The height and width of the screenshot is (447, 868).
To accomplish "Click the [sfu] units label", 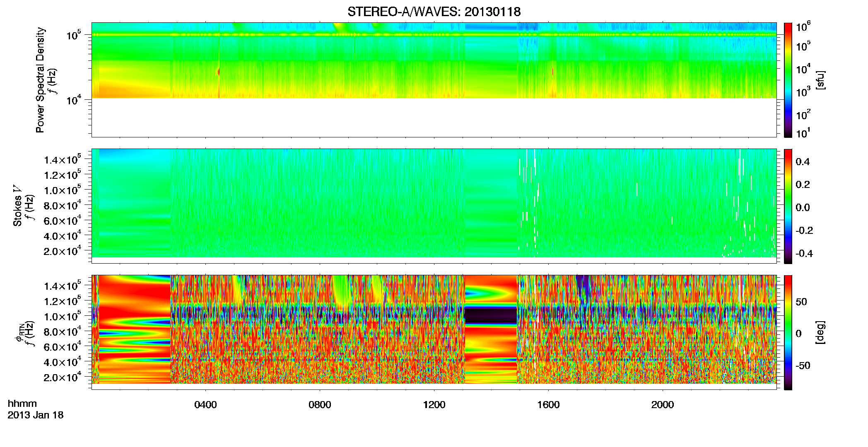I will coord(820,80).
